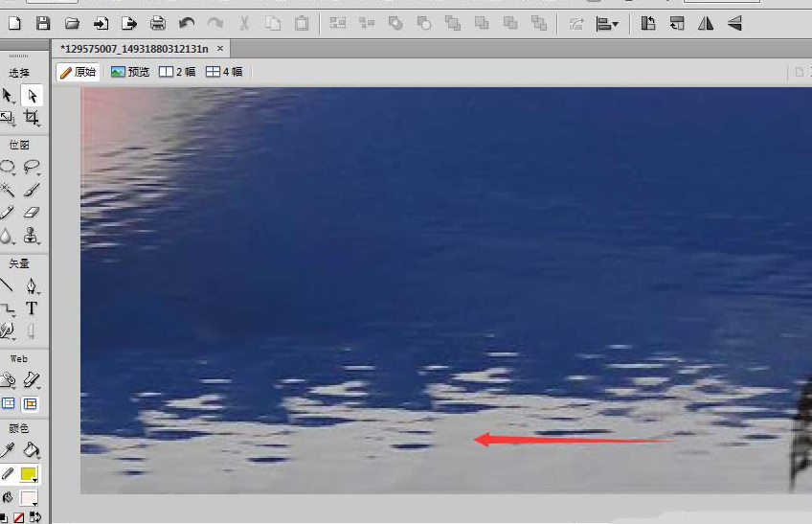Select the Knife tool
The image size is (812, 524).
point(31,330)
